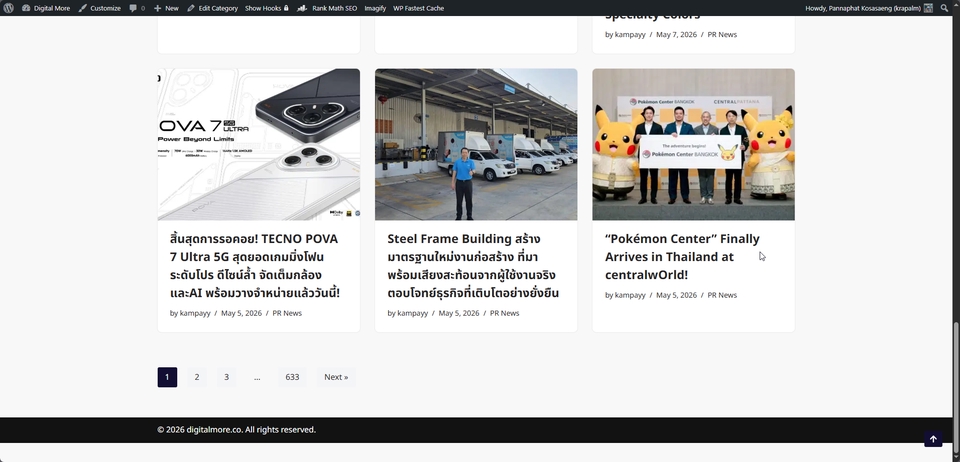Open WP Fastest Cache menu

[x=419, y=8]
